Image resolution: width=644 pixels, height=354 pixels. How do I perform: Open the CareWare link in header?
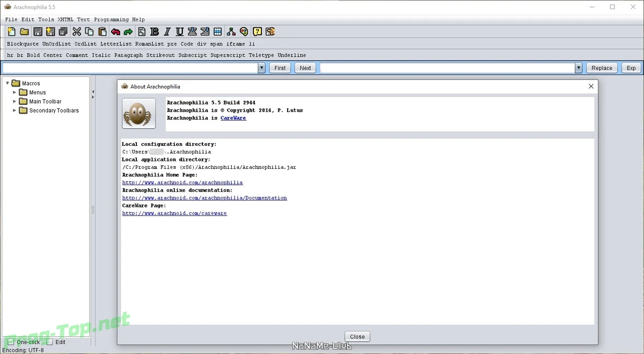233,118
